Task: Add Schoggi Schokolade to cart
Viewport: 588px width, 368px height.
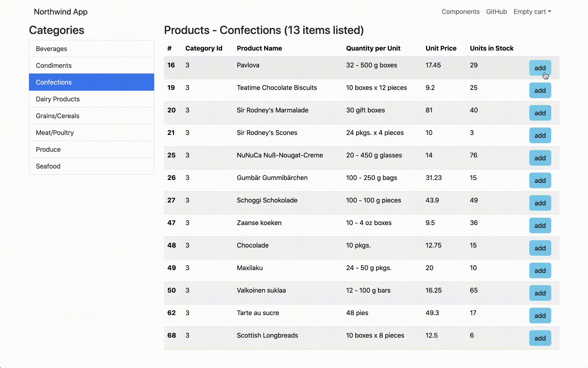Action: [540, 203]
